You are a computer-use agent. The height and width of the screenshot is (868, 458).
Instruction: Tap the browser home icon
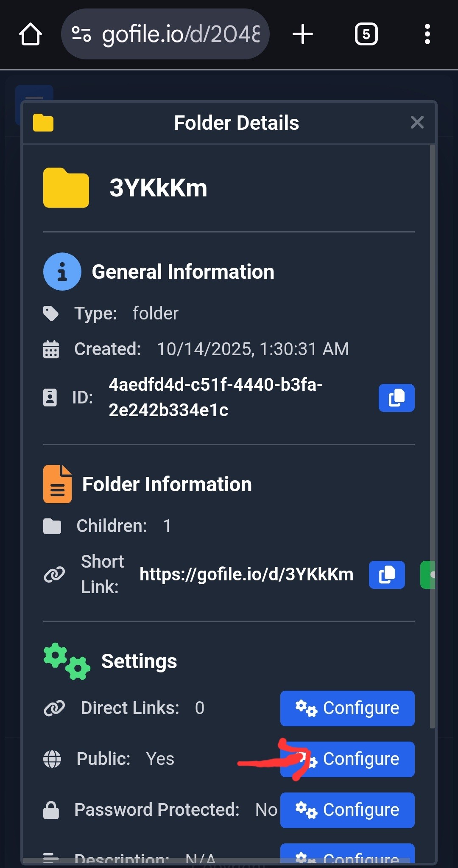point(31,34)
